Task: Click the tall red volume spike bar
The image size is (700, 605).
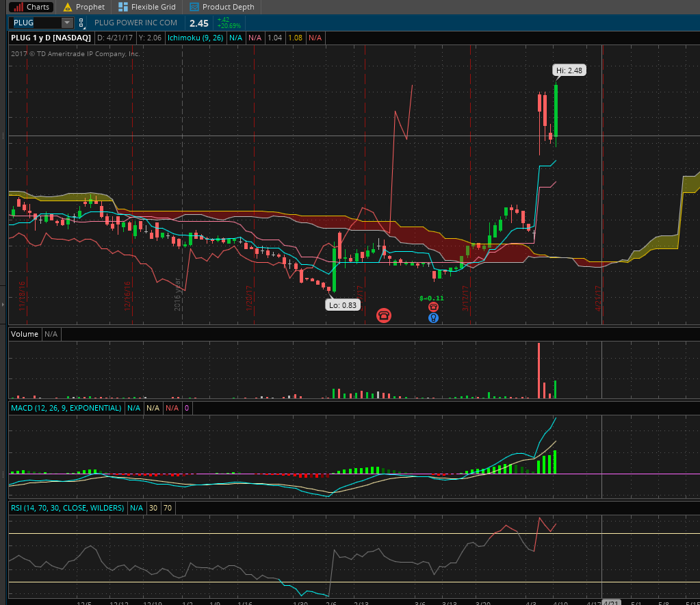Action: [x=539, y=370]
